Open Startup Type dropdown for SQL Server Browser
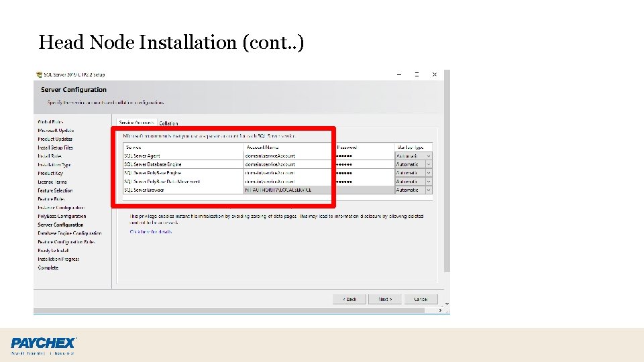Image resolution: width=644 pixels, height=362 pixels. point(429,190)
